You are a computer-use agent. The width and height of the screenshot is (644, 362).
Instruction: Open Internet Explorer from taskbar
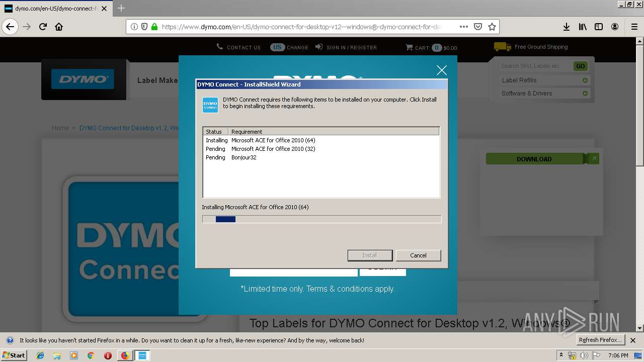coord(40,355)
